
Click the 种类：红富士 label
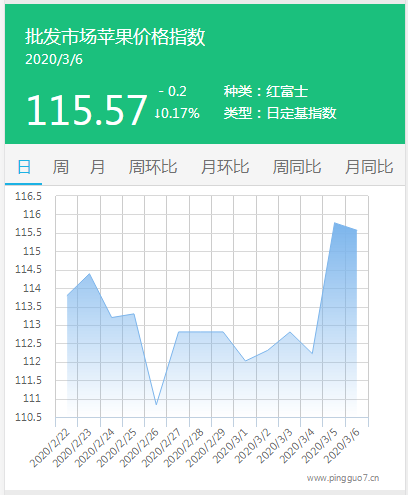pos(266,91)
